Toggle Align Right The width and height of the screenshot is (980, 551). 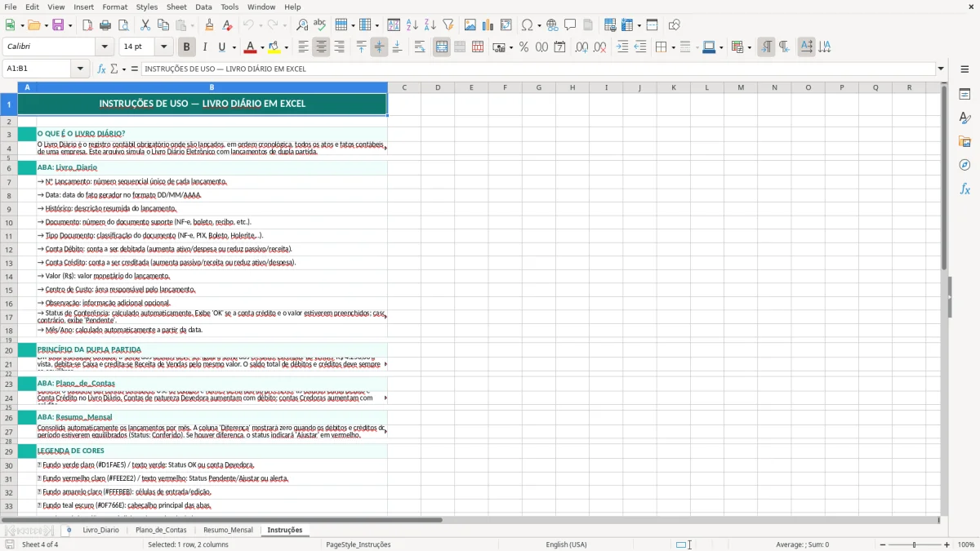click(x=339, y=47)
